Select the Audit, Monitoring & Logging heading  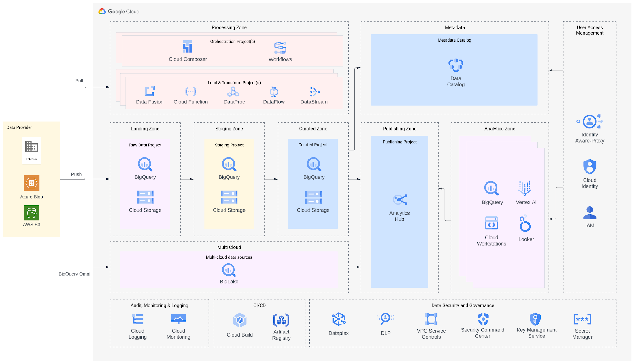pyautogui.click(x=159, y=305)
